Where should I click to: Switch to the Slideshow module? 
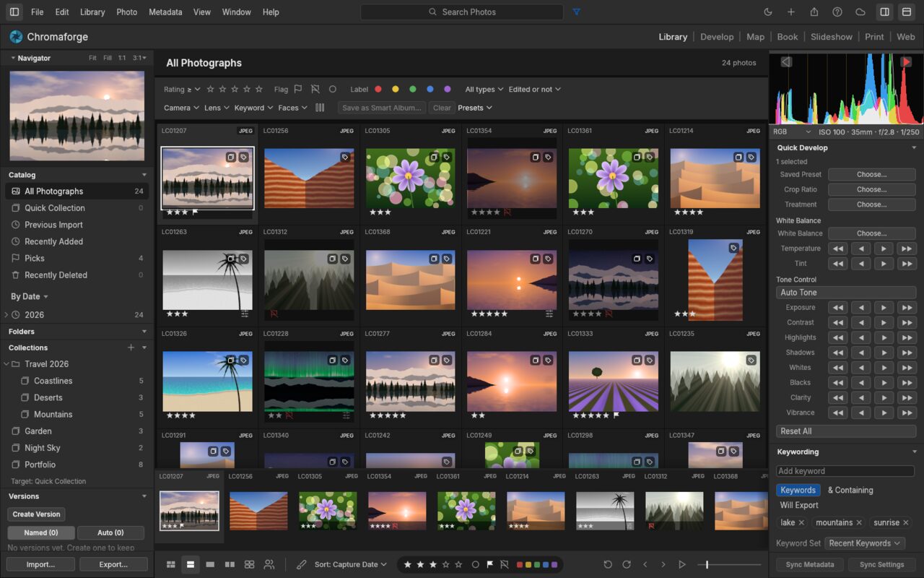(x=832, y=37)
